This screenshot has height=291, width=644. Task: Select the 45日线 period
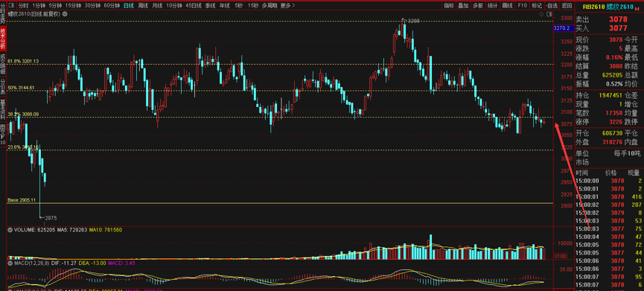point(194,6)
